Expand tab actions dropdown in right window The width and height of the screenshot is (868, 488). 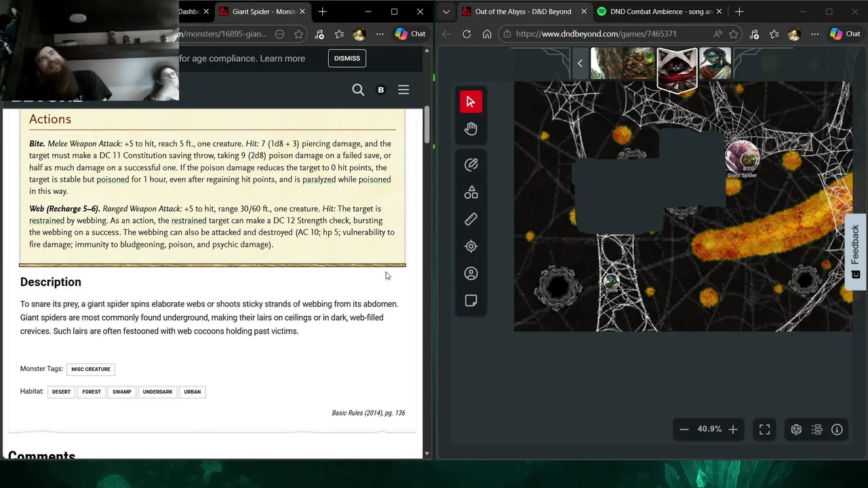[x=446, y=12]
